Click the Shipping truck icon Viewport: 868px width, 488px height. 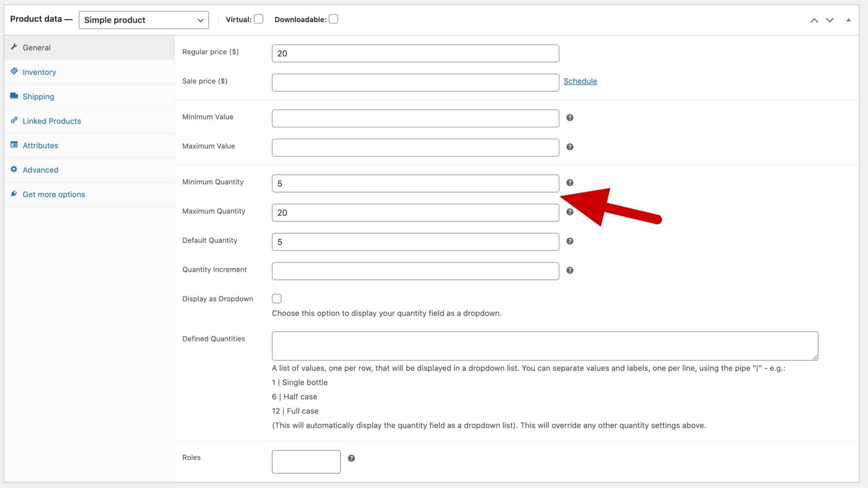coord(15,95)
